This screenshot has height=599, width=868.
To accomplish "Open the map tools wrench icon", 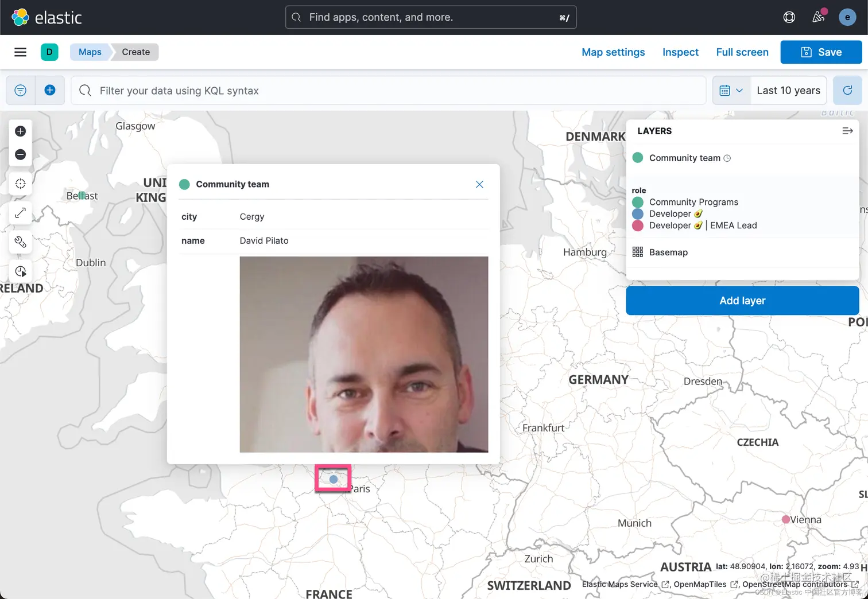I will pyautogui.click(x=21, y=242).
